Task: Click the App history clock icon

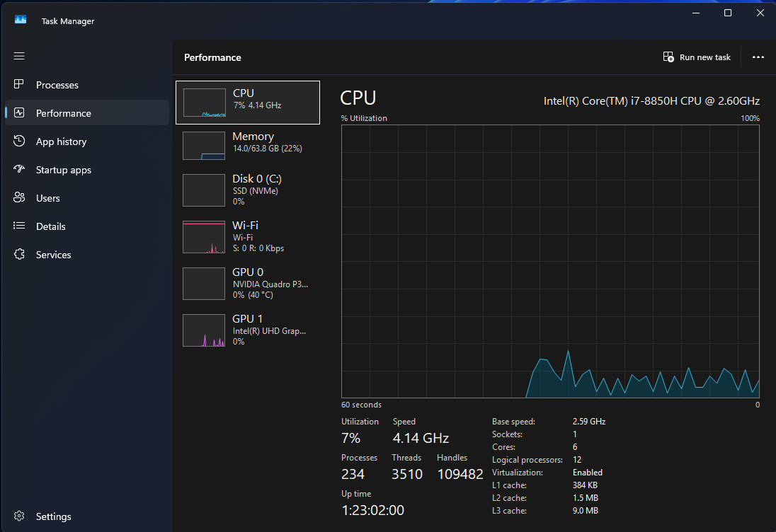Action: click(x=19, y=141)
